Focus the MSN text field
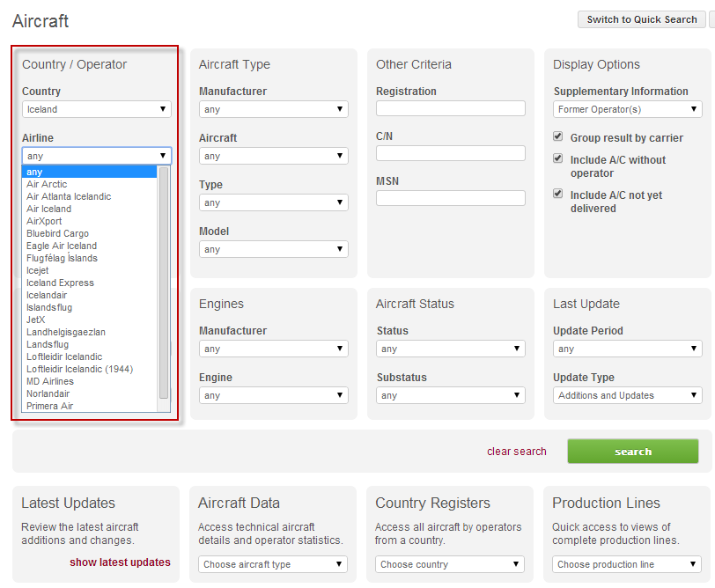This screenshot has width=715, height=588. tap(451, 198)
